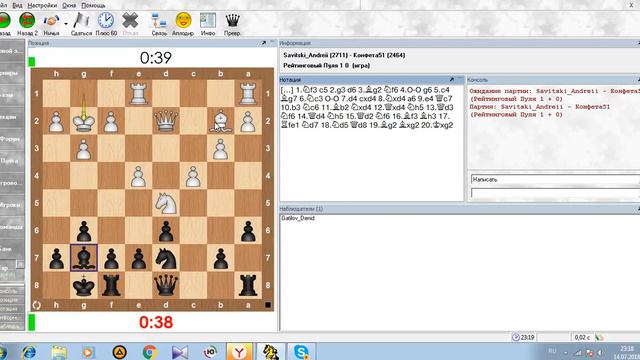Open the Окна menu

[69, 5]
